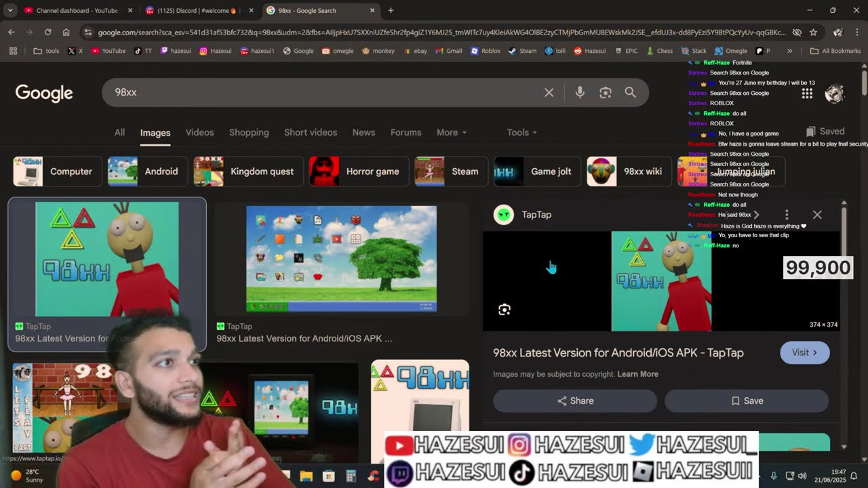Screen dimensions: 868x488
Task: Click the Visit button for TapTap
Action: [x=804, y=352]
